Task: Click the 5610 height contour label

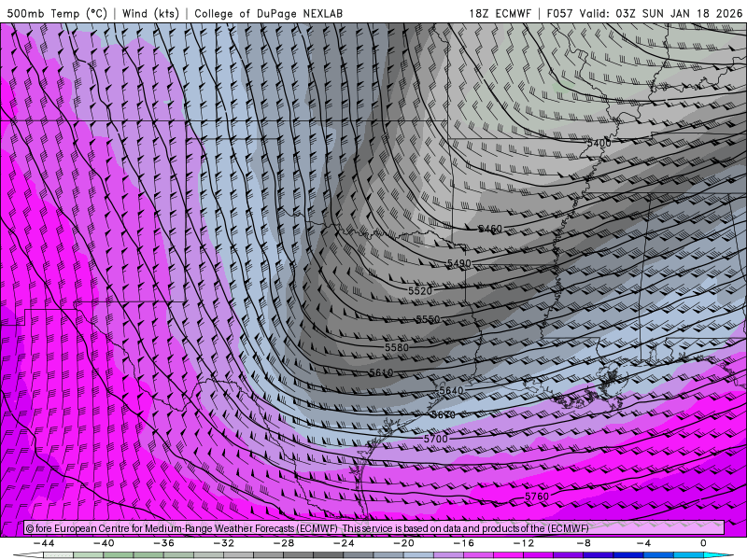Action: [381, 372]
